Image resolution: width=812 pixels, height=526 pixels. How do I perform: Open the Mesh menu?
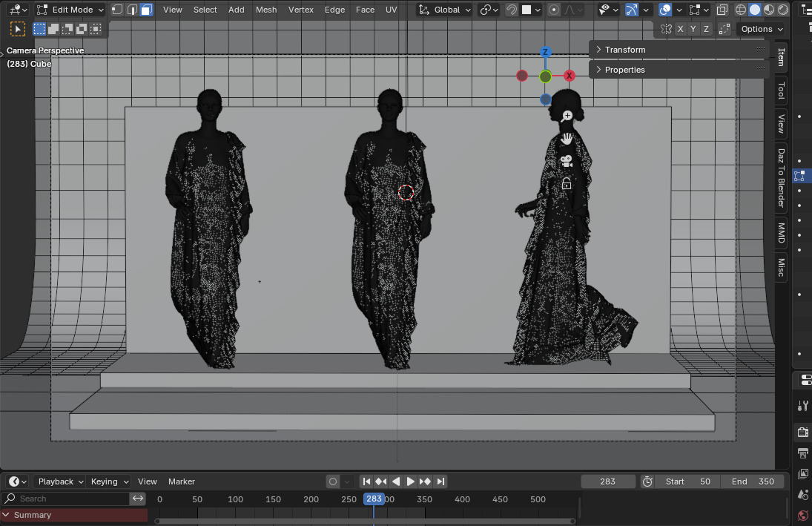click(x=266, y=10)
